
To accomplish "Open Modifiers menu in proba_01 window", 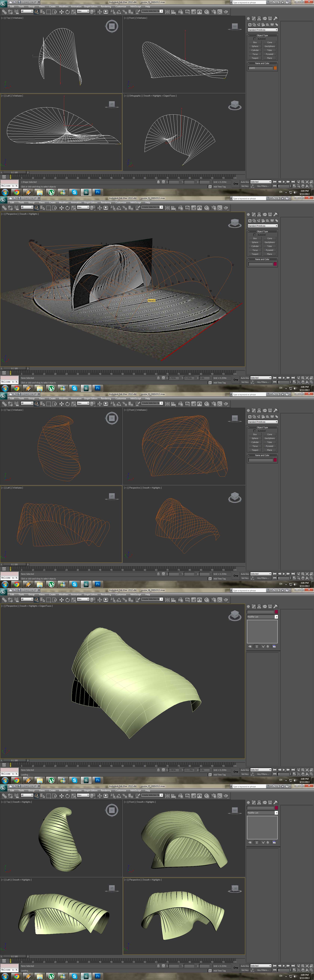I will click(x=63, y=7).
